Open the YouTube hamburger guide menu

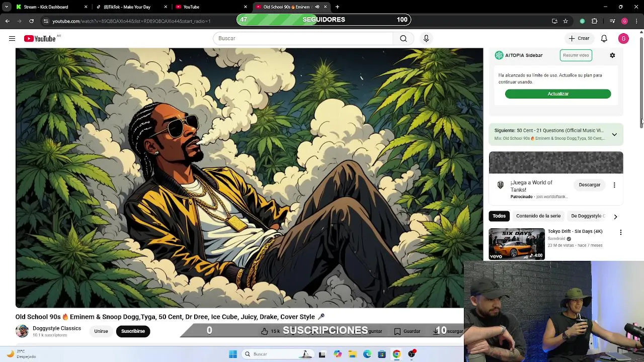[x=12, y=39]
